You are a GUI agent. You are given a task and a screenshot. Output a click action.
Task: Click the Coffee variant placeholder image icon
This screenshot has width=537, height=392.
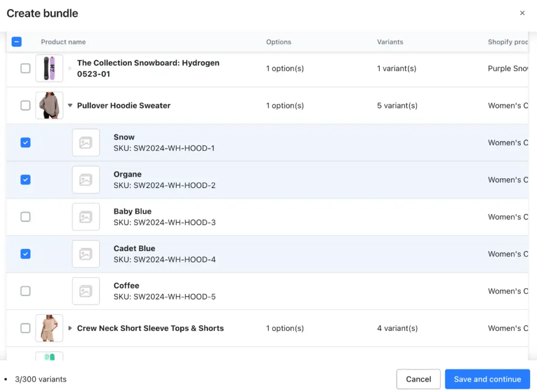[x=86, y=291]
